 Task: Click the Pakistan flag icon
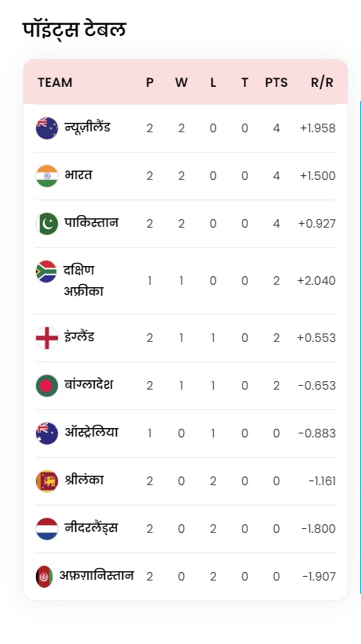pos(47,224)
